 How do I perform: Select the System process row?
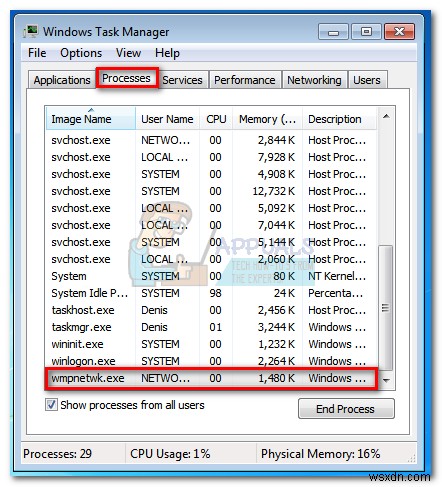[x=211, y=276]
